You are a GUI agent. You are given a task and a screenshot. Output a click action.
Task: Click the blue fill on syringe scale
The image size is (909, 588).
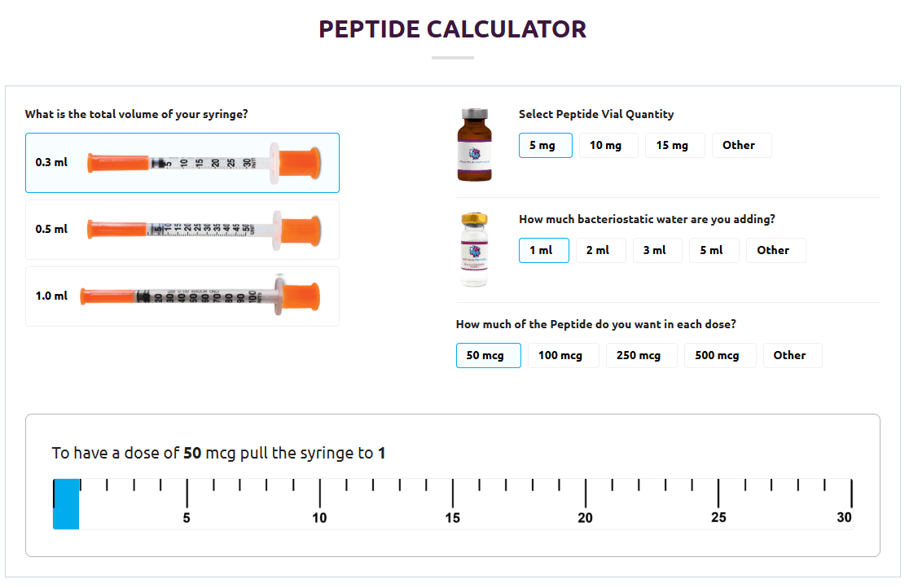pyautogui.click(x=66, y=504)
